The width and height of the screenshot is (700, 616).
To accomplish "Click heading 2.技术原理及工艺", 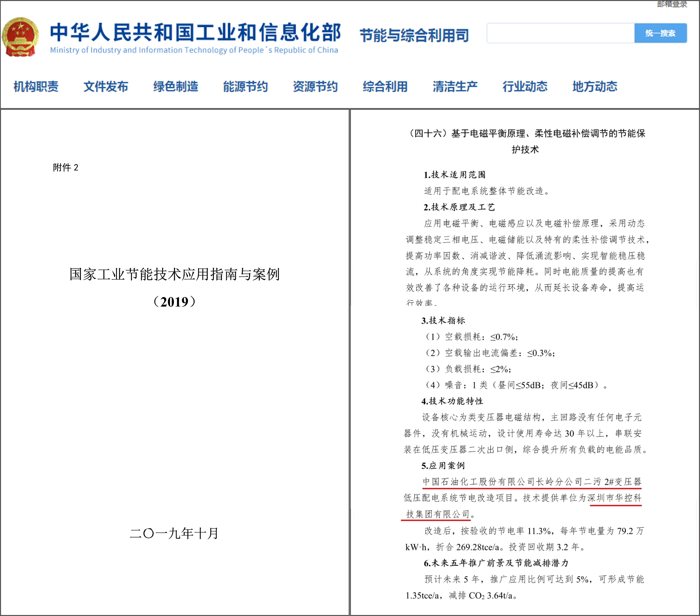I will (x=459, y=207).
